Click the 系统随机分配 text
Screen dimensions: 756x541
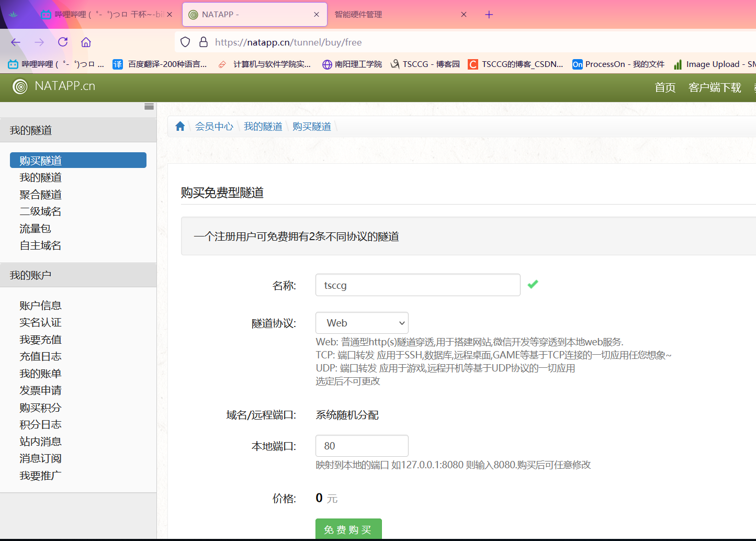pos(347,415)
